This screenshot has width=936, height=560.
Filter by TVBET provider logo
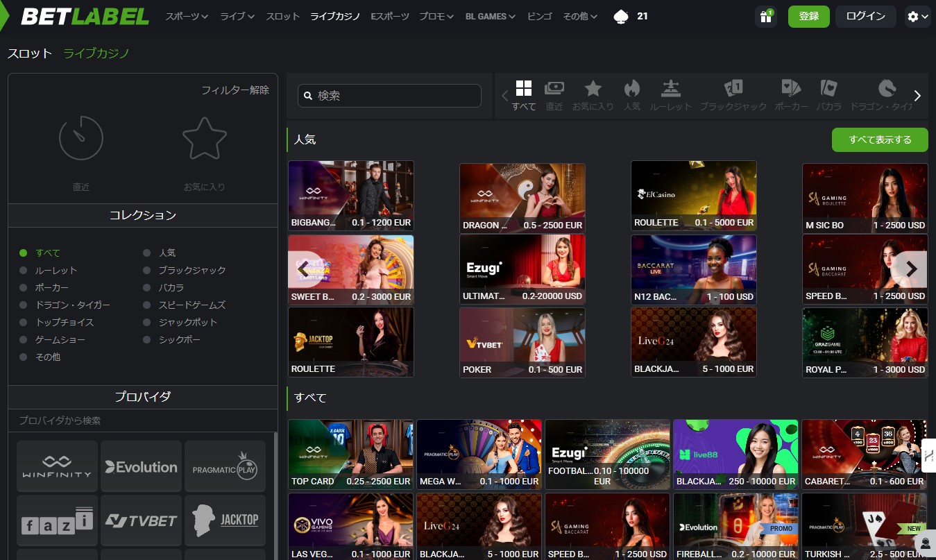pos(142,520)
